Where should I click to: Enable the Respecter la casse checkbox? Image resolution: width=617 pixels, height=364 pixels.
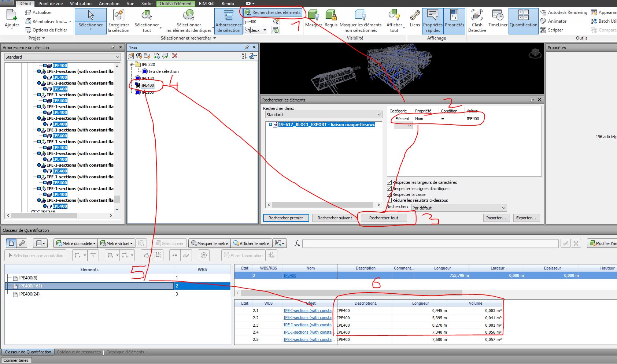click(x=389, y=194)
